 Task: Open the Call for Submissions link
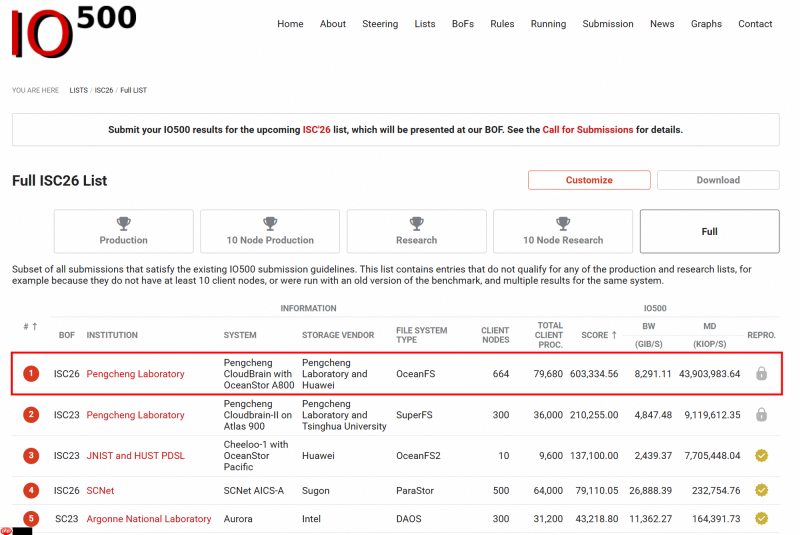tap(588, 130)
